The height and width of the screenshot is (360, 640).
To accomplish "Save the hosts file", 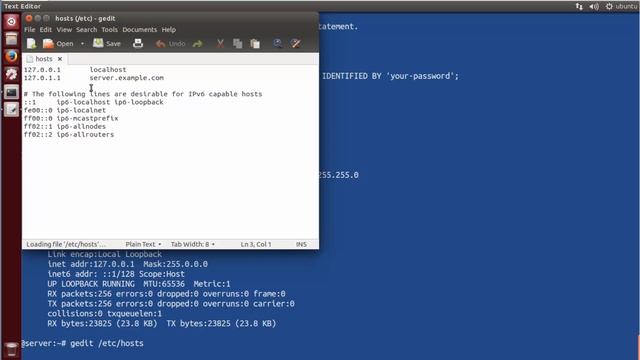I will pyautogui.click(x=107, y=43).
